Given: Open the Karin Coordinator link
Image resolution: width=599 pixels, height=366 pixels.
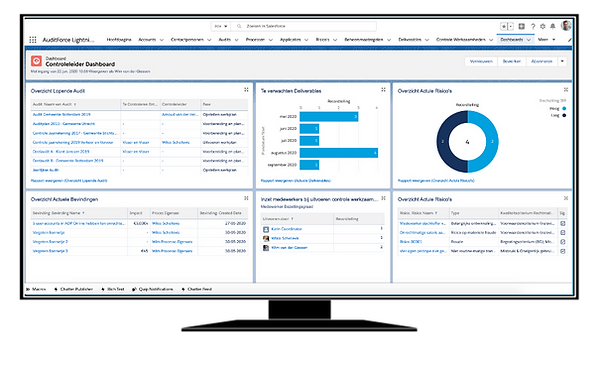Looking at the screenshot, I should point(287,229).
